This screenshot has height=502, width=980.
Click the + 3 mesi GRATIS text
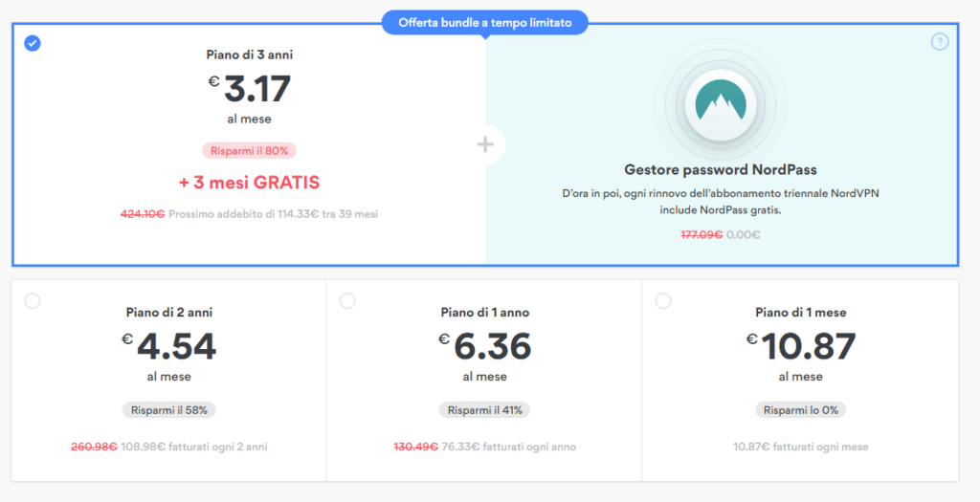pyautogui.click(x=250, y=183)
